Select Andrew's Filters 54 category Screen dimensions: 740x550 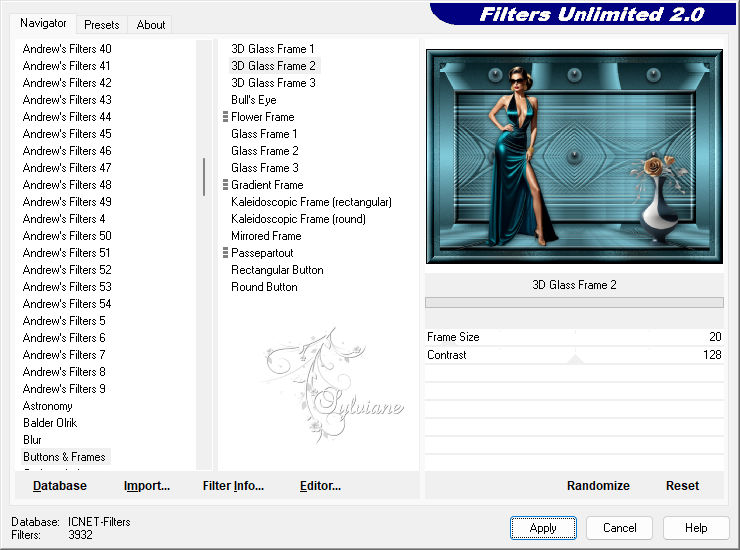tap(67, 304)
